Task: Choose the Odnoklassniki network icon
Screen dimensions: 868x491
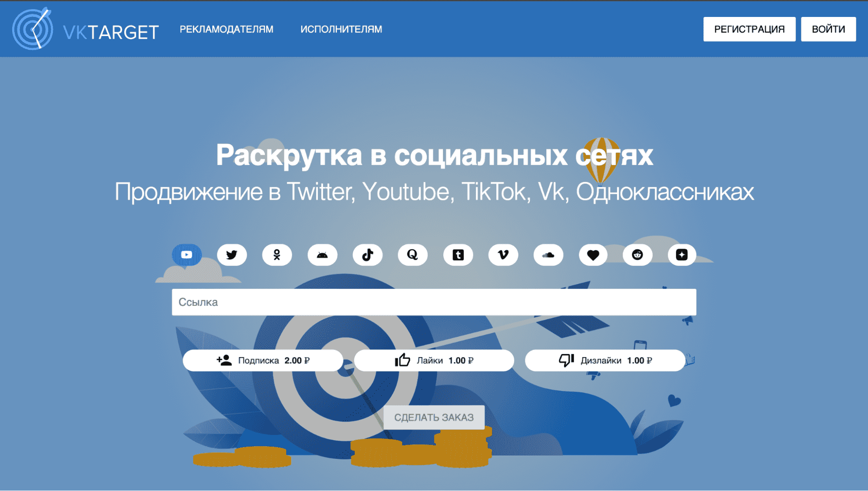Action: (277, 255)
